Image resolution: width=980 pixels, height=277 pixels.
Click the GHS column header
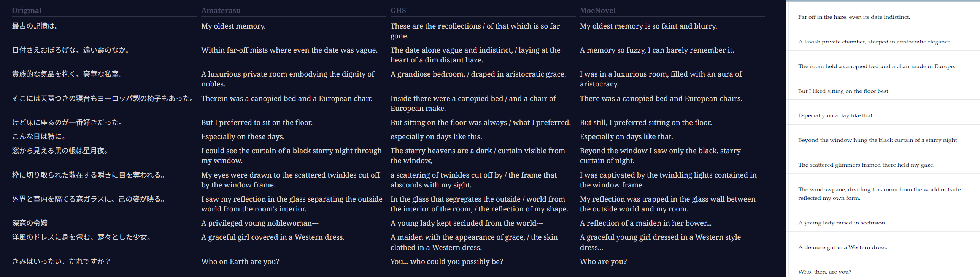pos(398,10)
